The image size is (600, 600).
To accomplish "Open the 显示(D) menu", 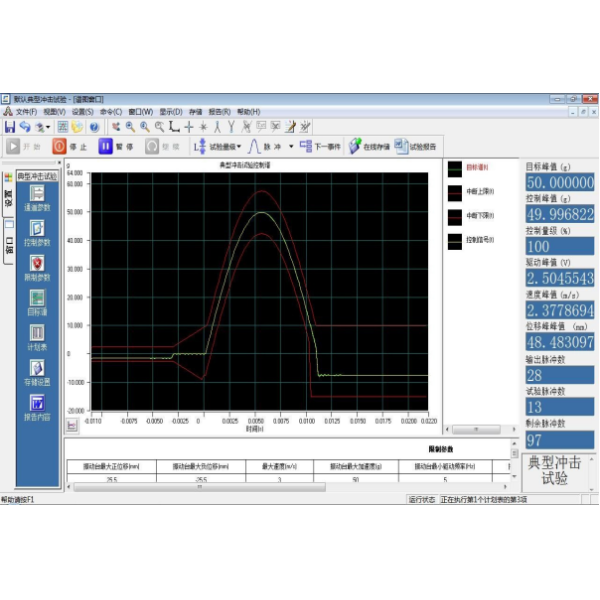I will click(x=171, y=112).
